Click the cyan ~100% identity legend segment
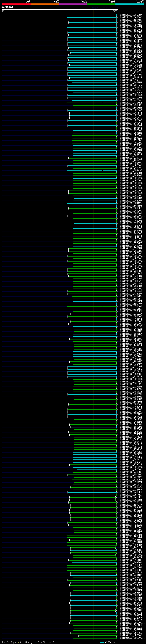This screenshot has width=146, height=644. (x=130, y=4)
